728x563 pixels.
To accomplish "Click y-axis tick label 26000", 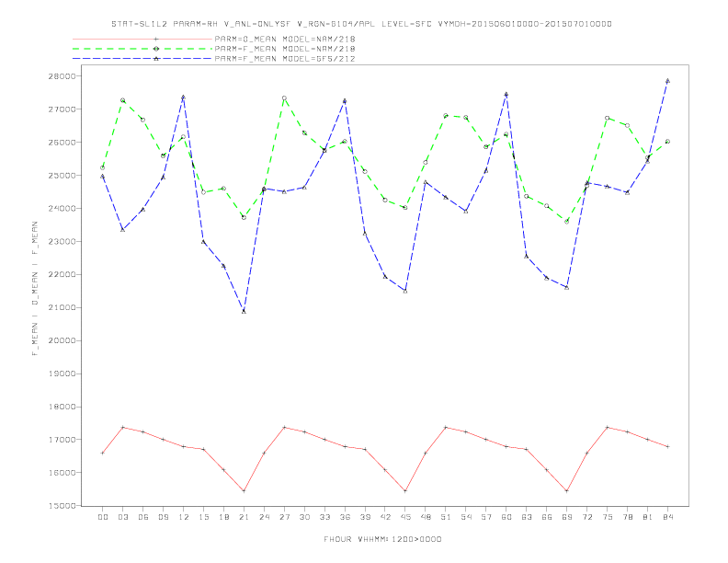I will [63, 143].
